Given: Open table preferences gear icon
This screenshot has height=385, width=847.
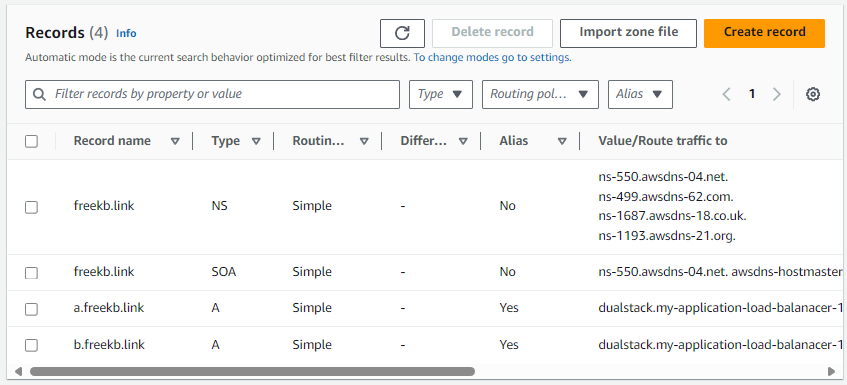Looking at the screenshot, I should pos(812,94).
